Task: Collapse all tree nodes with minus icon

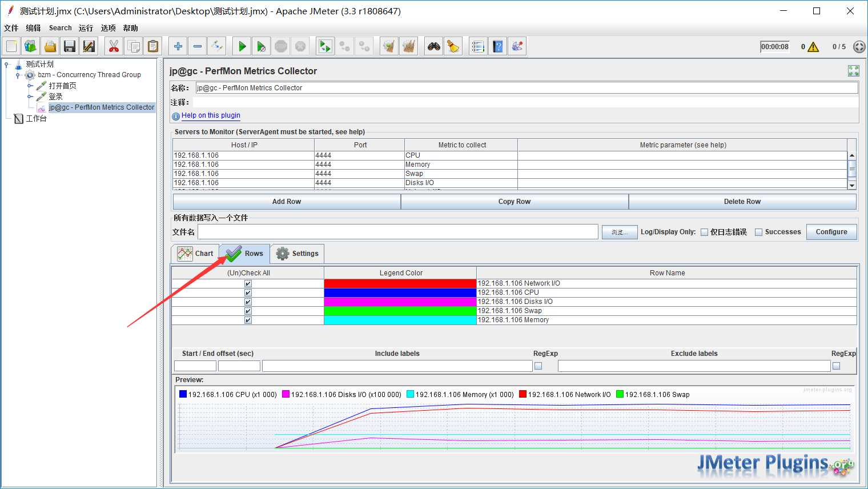Action: 198,46
